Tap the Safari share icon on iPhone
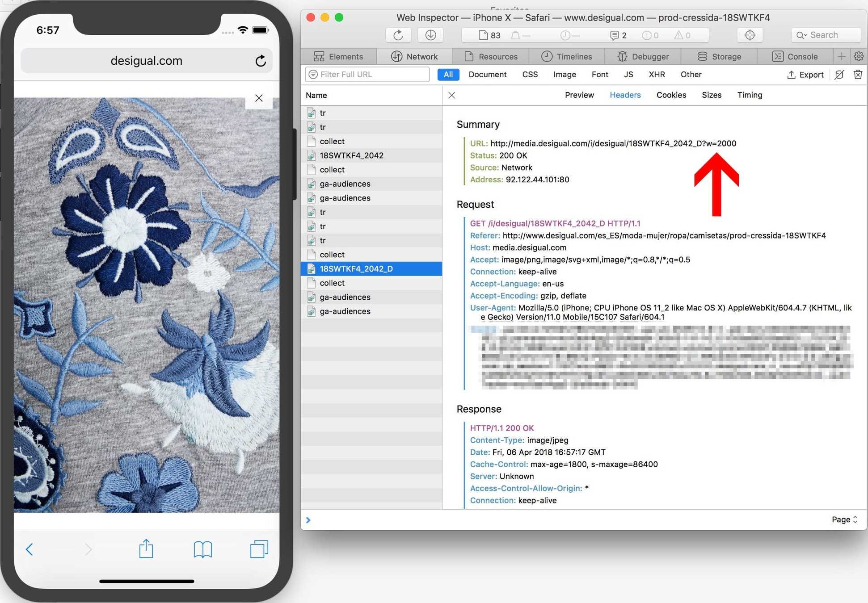The width and height of the screenshot is (868, 603). point(146,549)
